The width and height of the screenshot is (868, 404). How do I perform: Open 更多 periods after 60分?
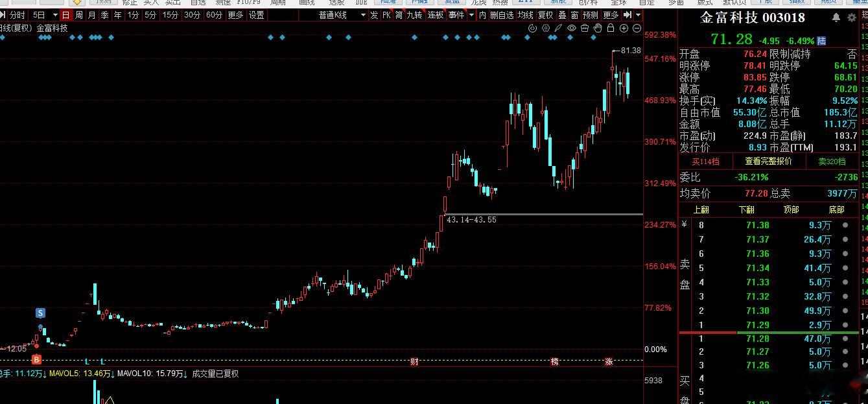[236, 15]
